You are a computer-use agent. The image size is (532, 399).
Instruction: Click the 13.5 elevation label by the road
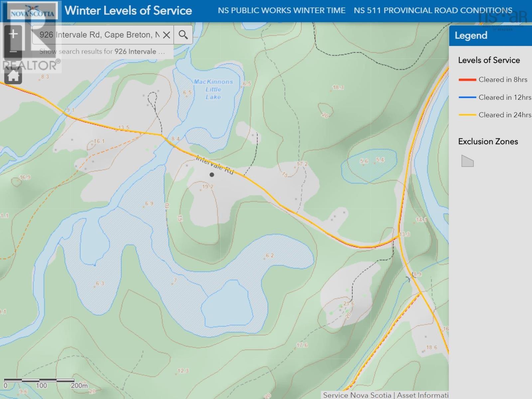point(124,128)
